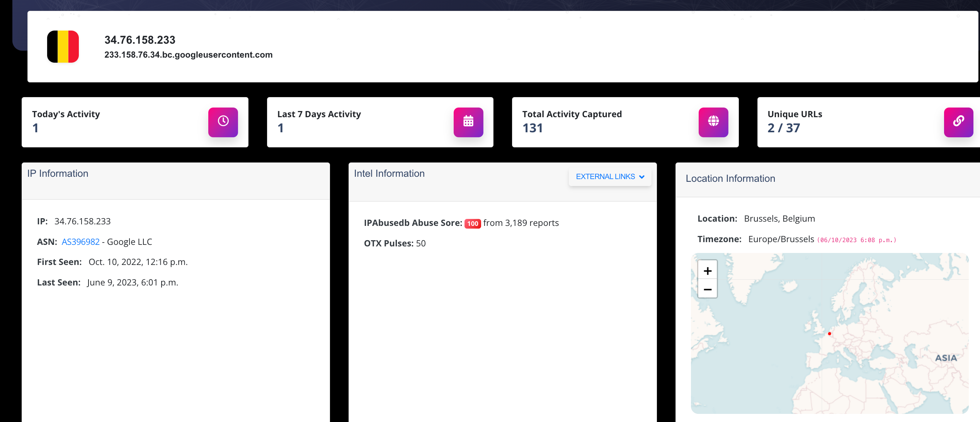Click the Location Information panel header
Screen dimensions: 980x422
tap(730, 179)
